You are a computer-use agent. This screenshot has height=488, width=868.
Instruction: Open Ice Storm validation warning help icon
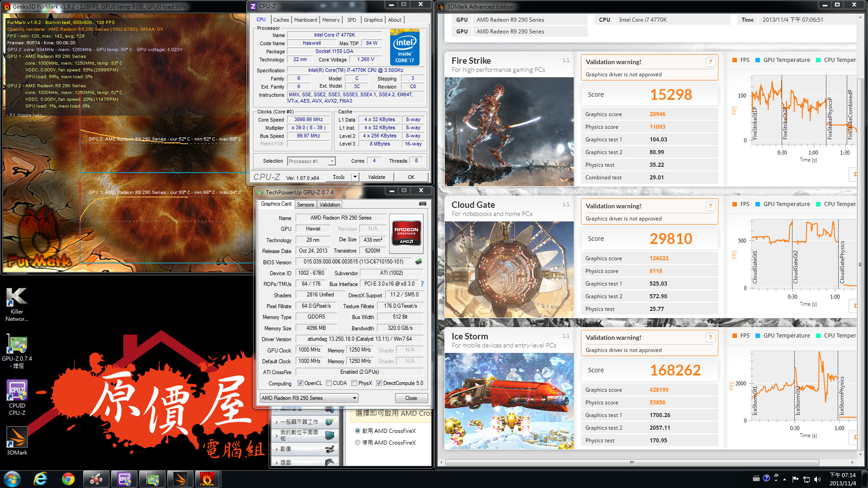(710, 338)
